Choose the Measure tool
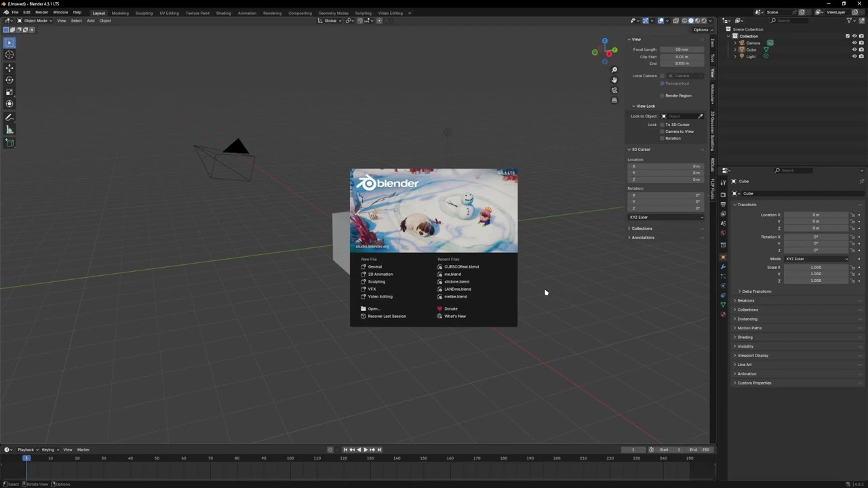 tap(9, 129)
